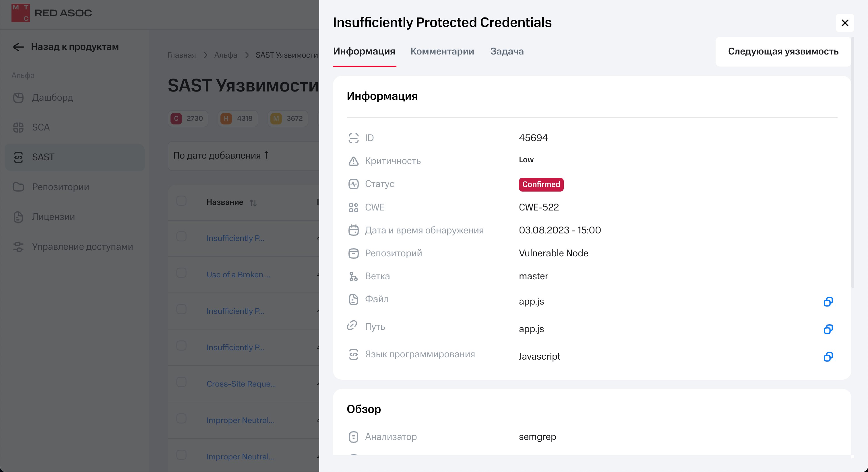Viewport: 868px width, 472px height.
Task: Copy the Javascript language value
Action: (828, 356)
